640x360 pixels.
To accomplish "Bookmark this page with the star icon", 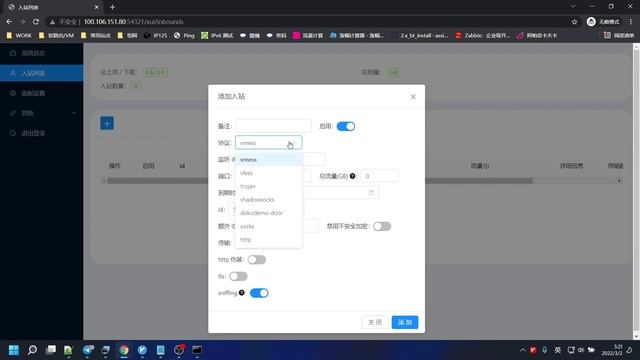I will [575, 22].
